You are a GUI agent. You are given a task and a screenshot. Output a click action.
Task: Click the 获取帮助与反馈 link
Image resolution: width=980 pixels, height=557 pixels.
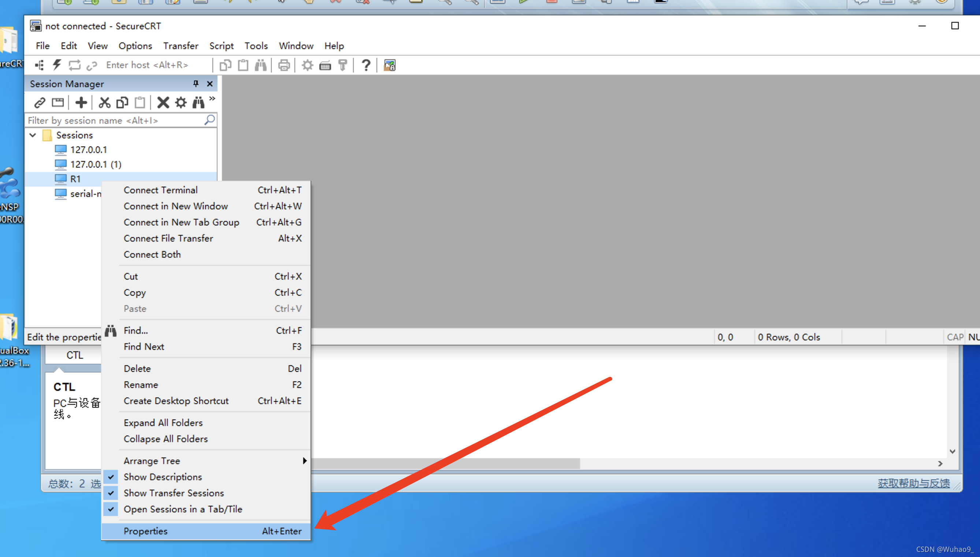coord(913,483)
